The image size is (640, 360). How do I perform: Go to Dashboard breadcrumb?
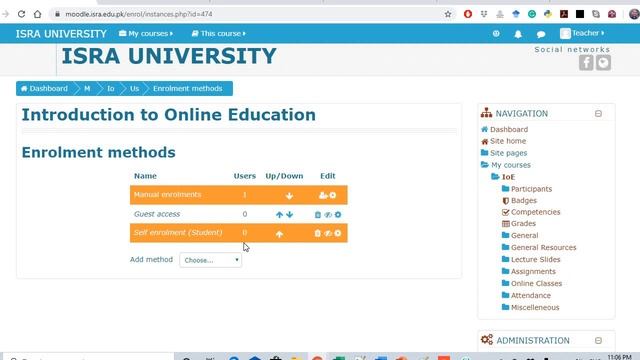pos(44,89)
